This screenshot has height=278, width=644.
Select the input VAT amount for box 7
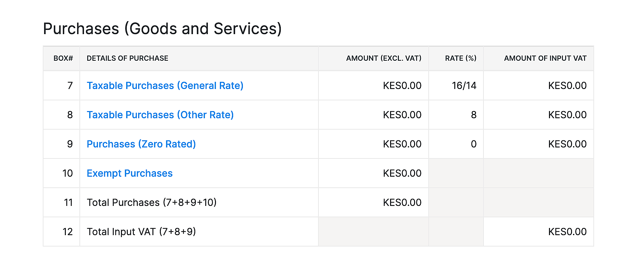coord(567,85)
